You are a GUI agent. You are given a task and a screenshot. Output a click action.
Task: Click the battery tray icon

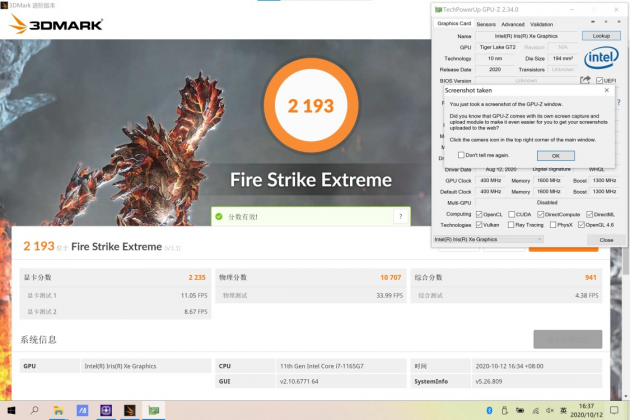tap(520, 410)
